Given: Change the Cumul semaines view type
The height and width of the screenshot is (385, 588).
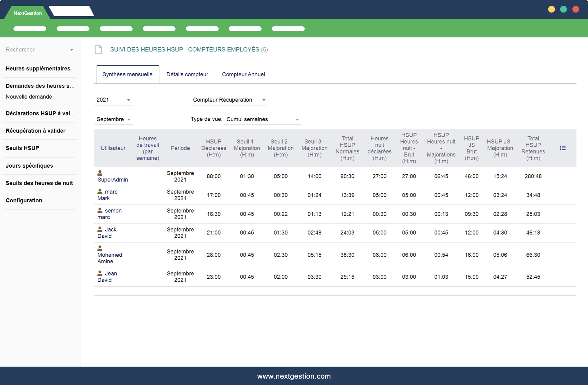Looking at the screenshot, I should pos(262,119).
